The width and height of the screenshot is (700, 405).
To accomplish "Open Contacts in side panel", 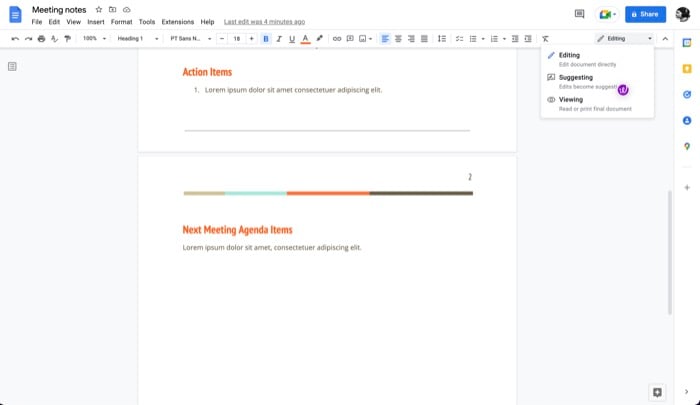I will pos(687,121).
